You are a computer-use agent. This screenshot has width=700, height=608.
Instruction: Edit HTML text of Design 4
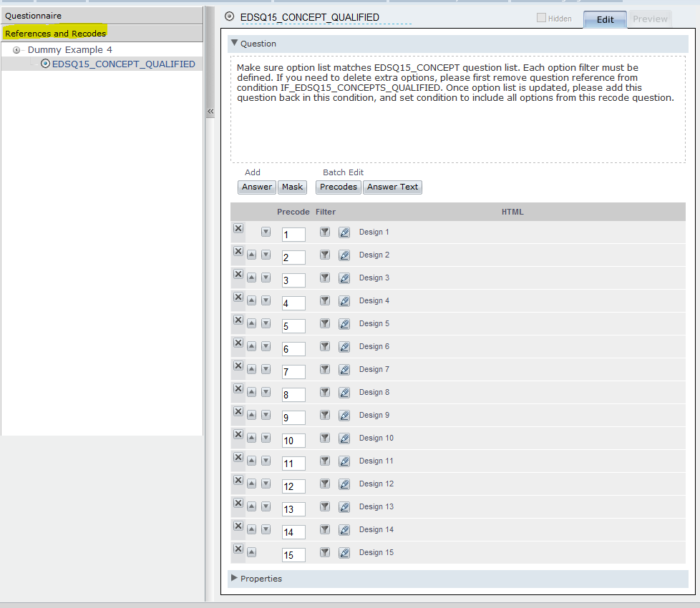344,301
